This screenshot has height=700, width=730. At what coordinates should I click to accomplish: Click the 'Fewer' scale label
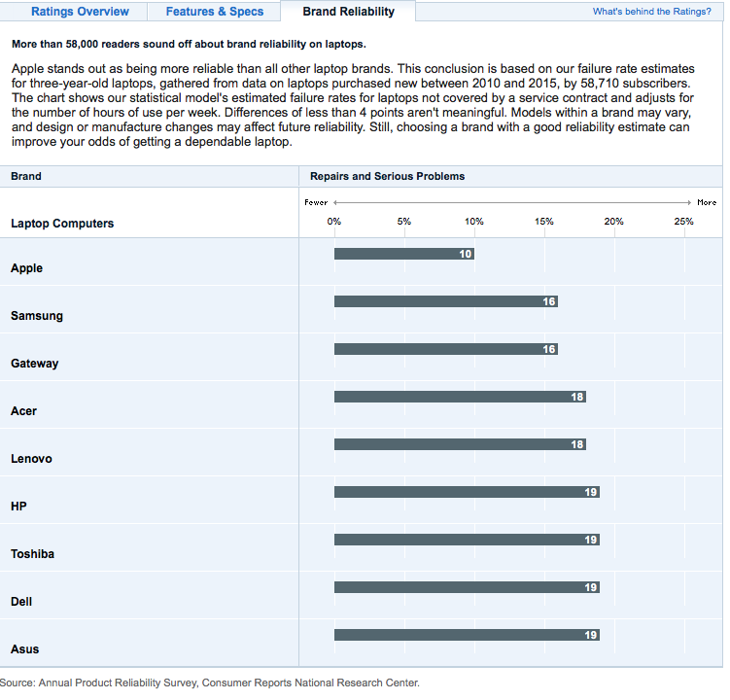tap(316, 202)
